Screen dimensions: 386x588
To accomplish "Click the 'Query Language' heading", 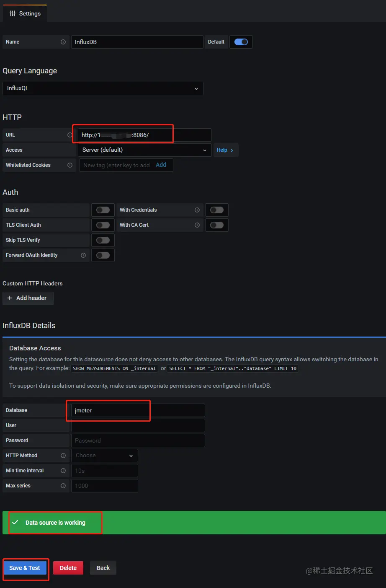I will tap(30, 71).
